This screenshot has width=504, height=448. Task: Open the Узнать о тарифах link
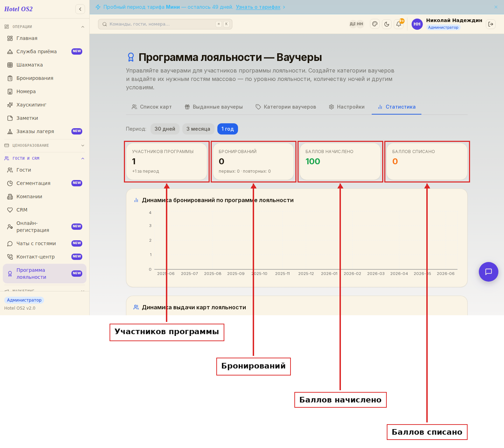coord(258,7)
